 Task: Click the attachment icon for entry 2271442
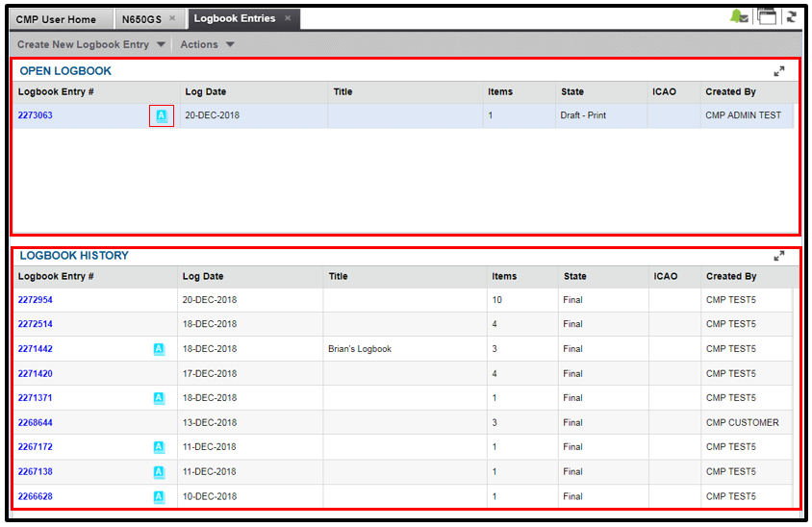coord(159,349)
